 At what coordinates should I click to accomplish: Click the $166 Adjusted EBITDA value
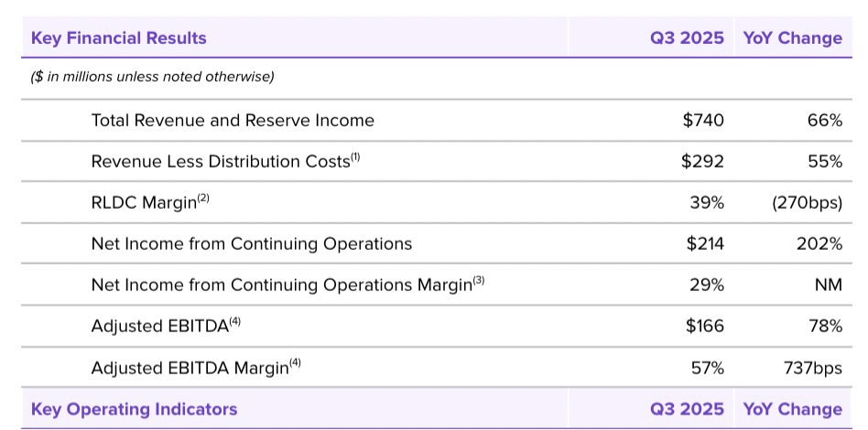pos(704,327)
